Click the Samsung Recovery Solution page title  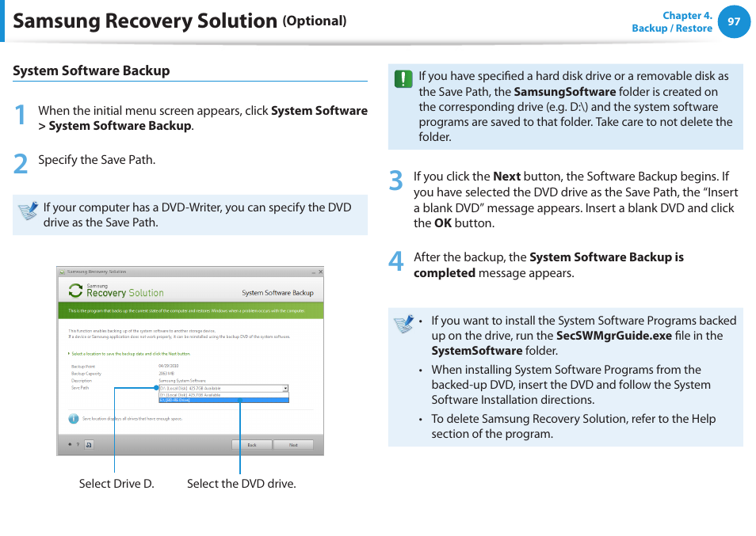145,21
